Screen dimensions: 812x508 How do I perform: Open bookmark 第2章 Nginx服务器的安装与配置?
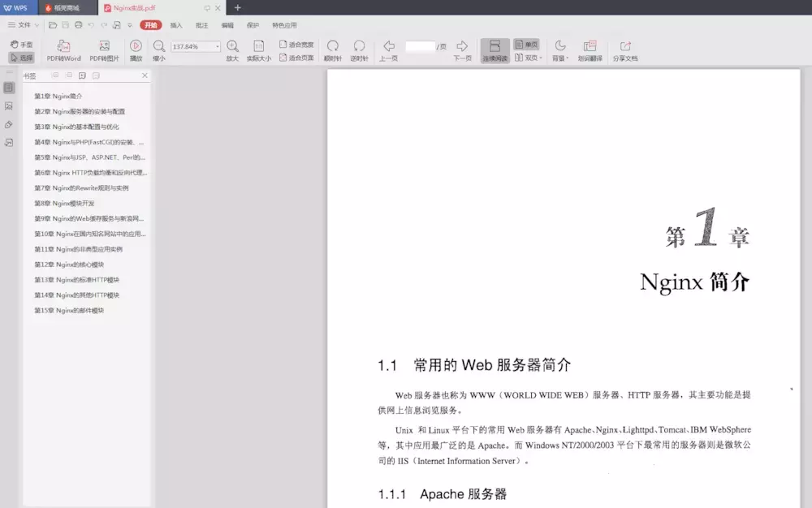pyautogui.click(x=80, y=111)
